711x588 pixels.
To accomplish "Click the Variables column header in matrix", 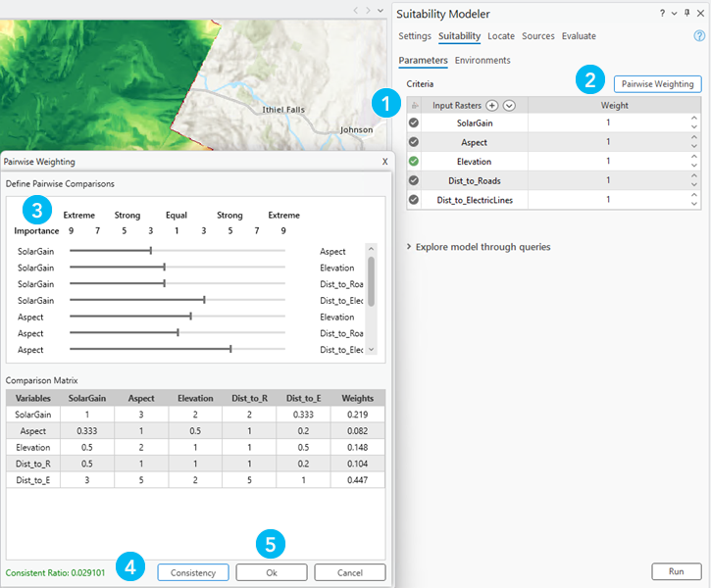I will pyautogui.click(x=33, y=398).
